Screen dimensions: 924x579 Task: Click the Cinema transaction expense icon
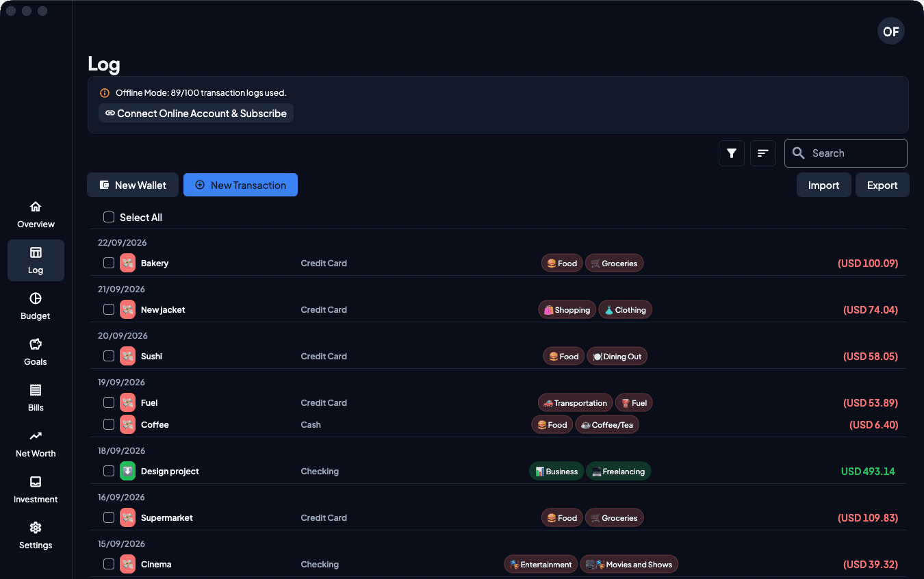tap(127, 564)
